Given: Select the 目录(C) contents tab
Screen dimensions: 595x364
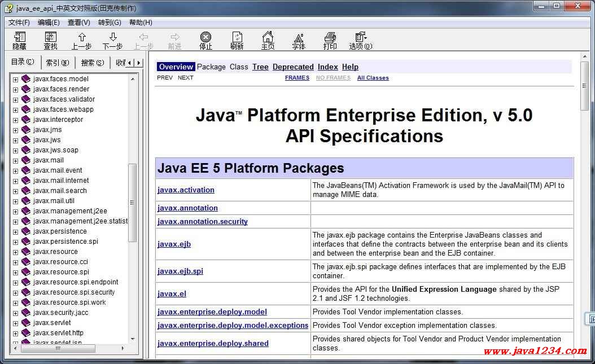Looking at the screenshot, I should pyautogui.click(x=23, y=62).
